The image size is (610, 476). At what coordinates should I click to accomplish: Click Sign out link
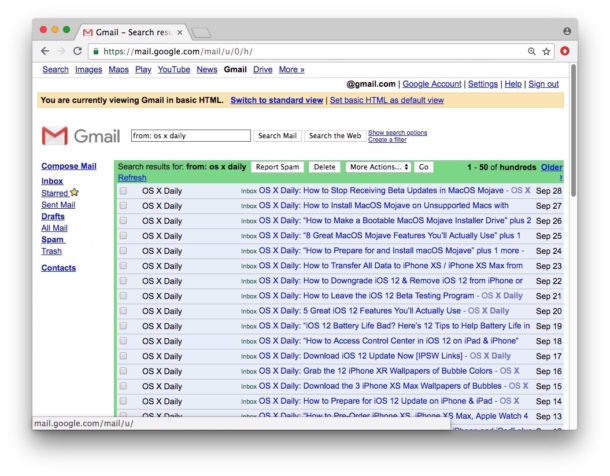pos(543,84)
